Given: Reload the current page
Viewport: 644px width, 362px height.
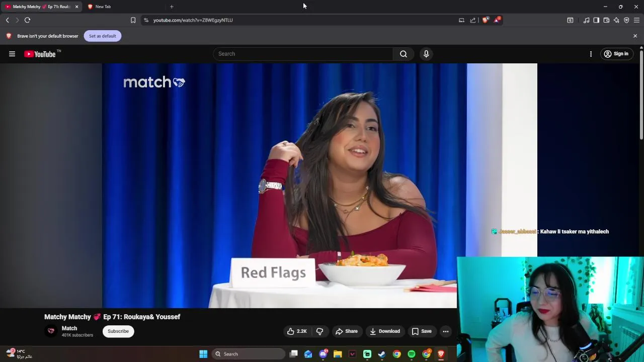Looking at the screenshot, I should 27,20.
